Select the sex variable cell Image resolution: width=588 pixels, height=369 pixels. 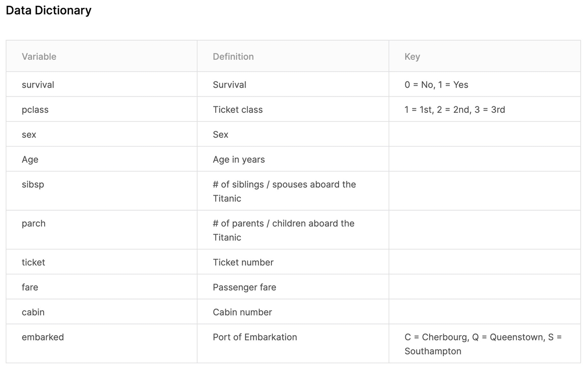pos(29,135)
